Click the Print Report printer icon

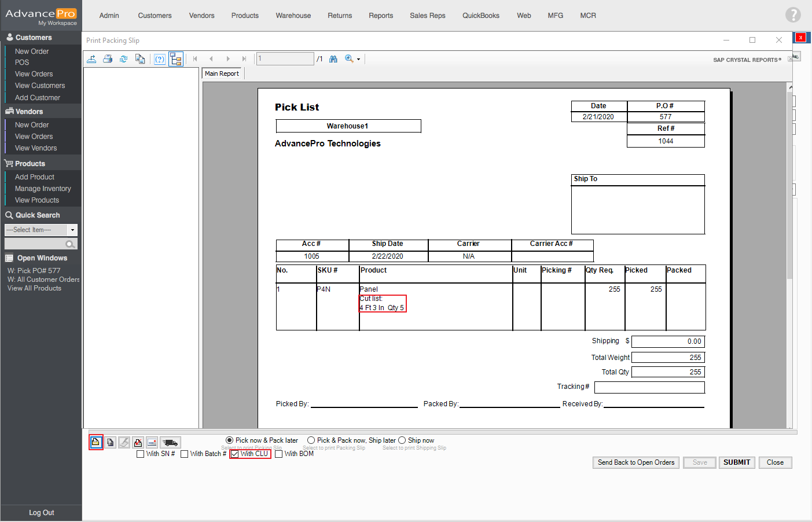coord(108,59)
